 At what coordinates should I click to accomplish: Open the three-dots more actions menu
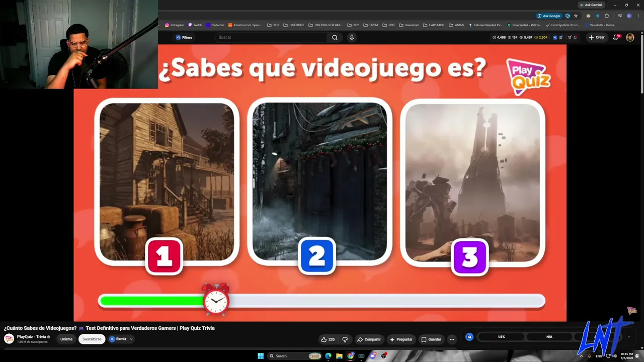[452, 339]
